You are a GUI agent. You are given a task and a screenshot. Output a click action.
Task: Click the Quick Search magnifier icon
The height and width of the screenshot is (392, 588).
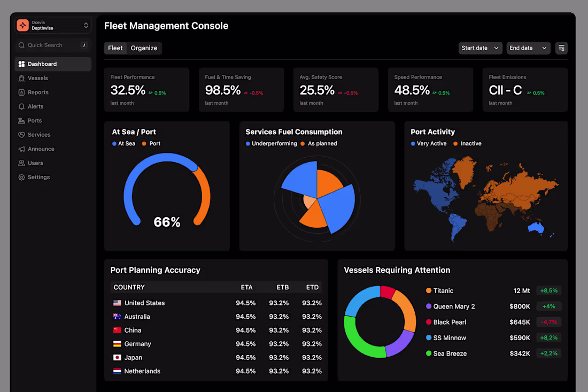[21, 45]
